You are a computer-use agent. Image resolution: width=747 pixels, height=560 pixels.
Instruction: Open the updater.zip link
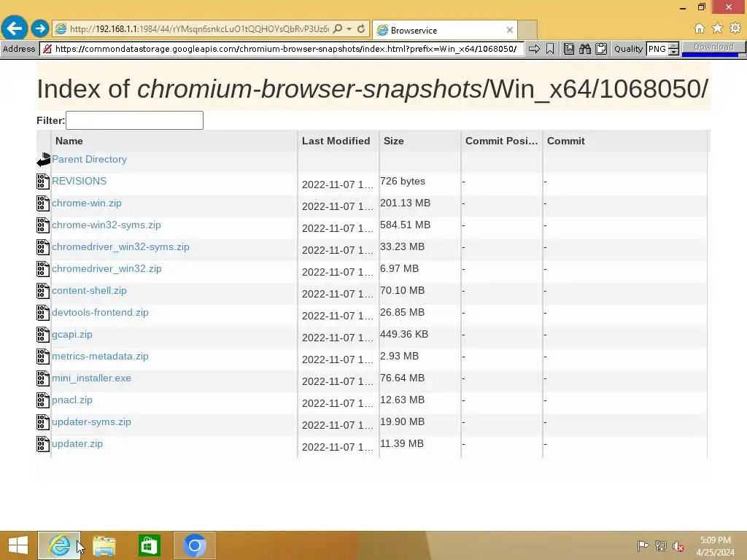coord(77,444)
